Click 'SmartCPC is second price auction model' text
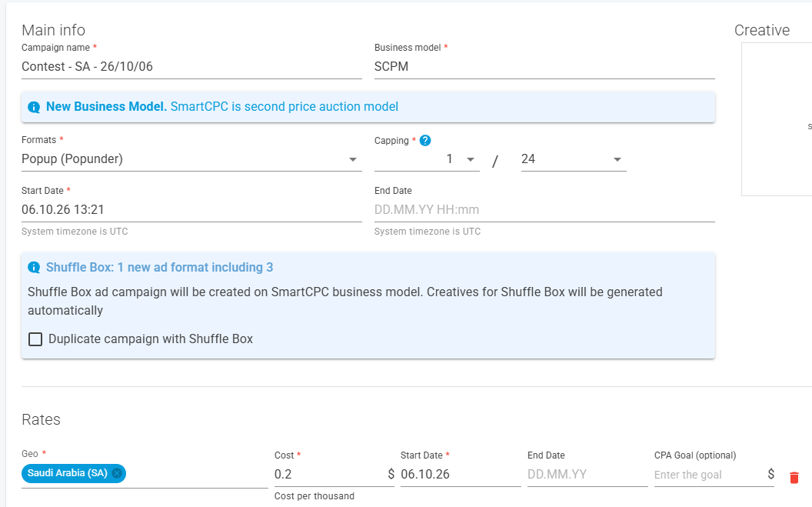 [285, 107]
